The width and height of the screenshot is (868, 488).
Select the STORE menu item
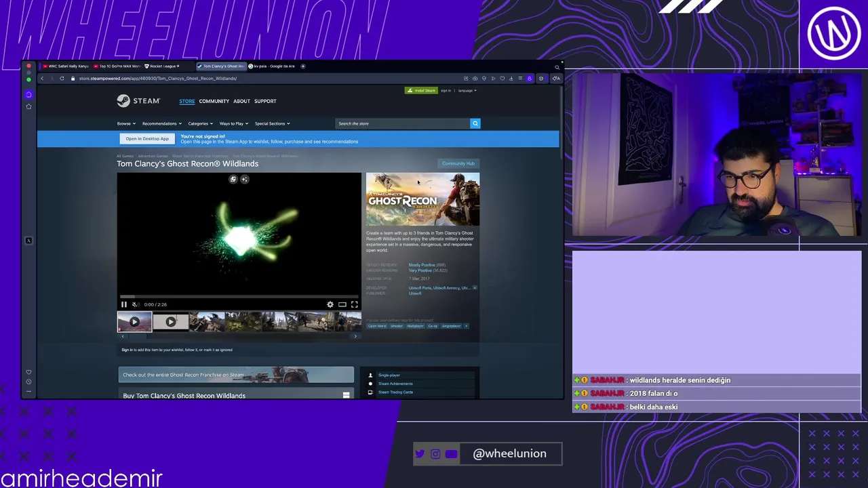coord(186,101)
